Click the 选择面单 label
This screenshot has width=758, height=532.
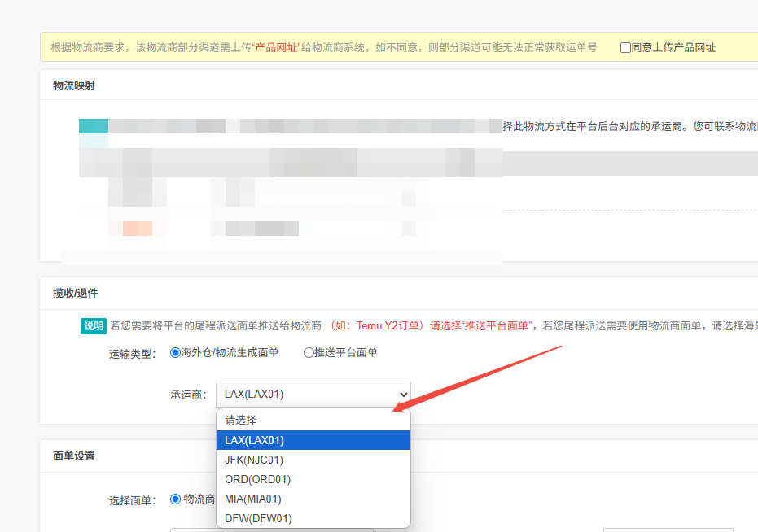(132, 500)
